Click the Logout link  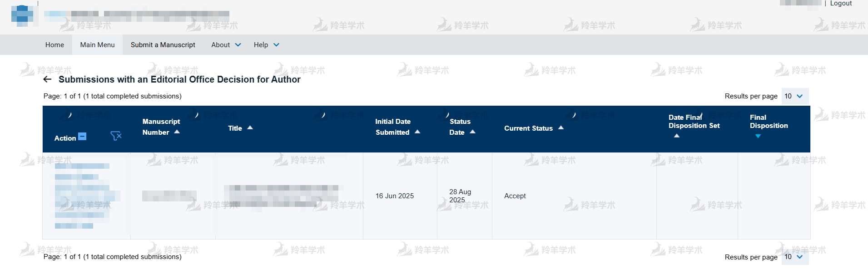pos(841,4)
